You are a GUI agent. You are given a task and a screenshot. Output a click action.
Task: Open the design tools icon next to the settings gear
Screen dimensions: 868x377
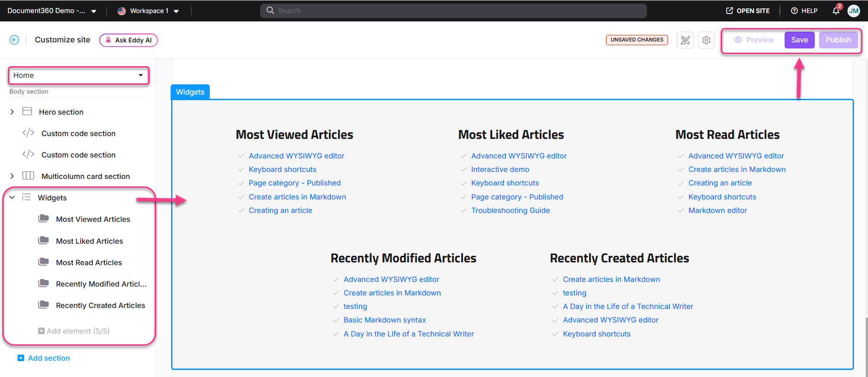click(685, 40)
